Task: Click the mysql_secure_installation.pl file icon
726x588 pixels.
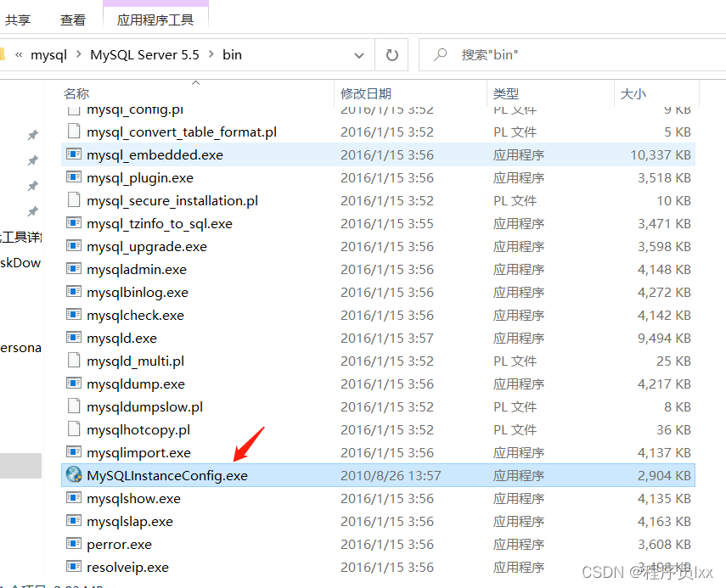Action: tap(74, 200)
